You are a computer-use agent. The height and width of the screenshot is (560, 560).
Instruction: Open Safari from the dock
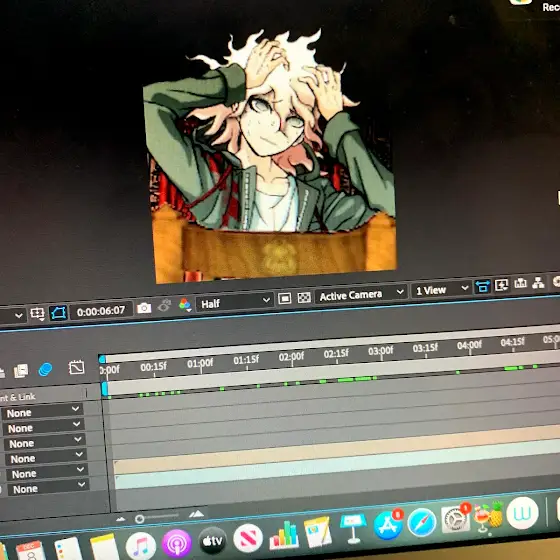pos(421,523)
